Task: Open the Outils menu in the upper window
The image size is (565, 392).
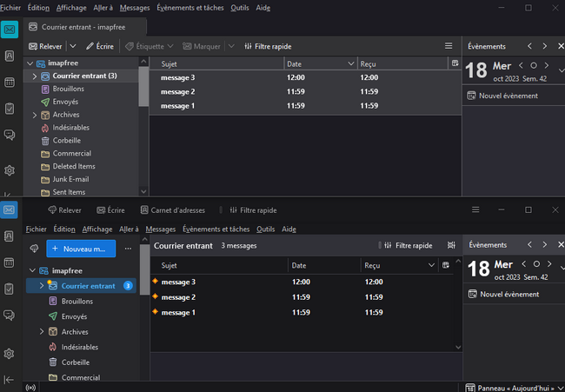Action: [240, 8]
